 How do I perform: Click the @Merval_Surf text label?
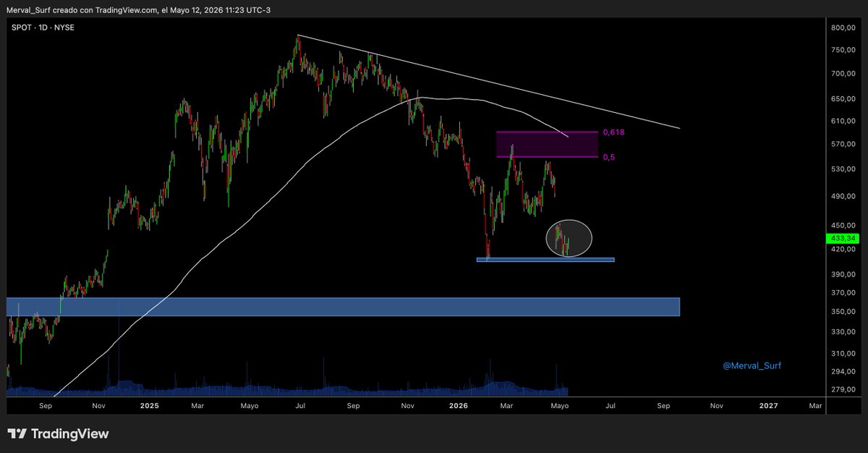752,366
